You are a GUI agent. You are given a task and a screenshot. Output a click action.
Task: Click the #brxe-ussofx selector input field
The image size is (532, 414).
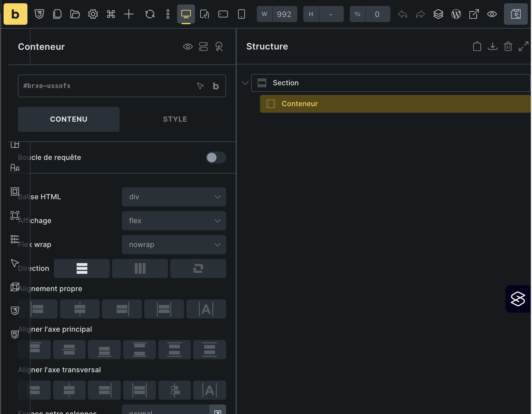tap(122, 86)
